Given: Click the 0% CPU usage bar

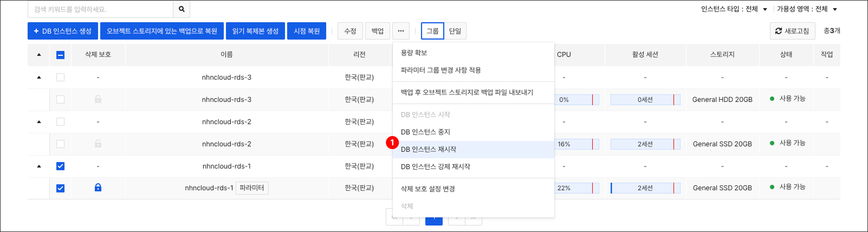Looking at the screenshot, I should (578, 100).
